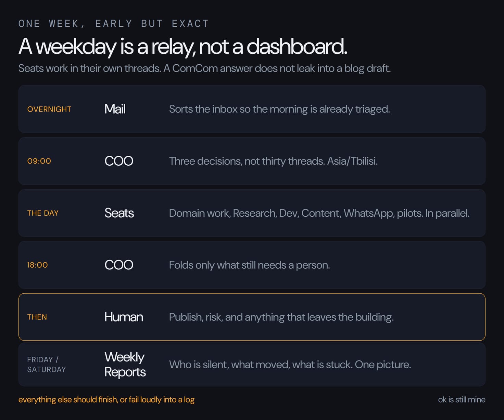The image size is (504, 420).
Task: Click the THEN label in the highlighted card
Action: coord(37,317)
